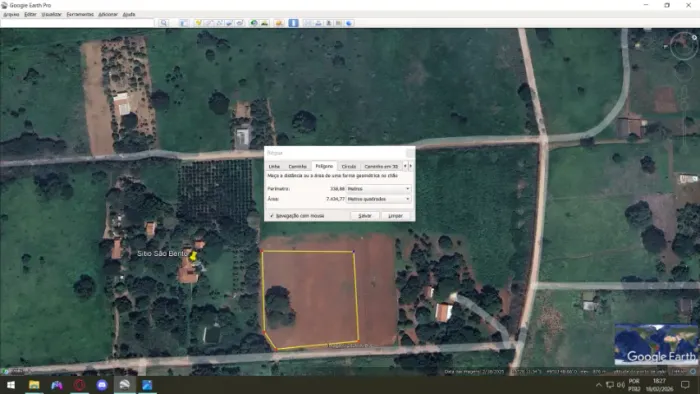This screenshot has width=700, height=394.
Task: Select the Polígono tab
Action: pos(324,166)
